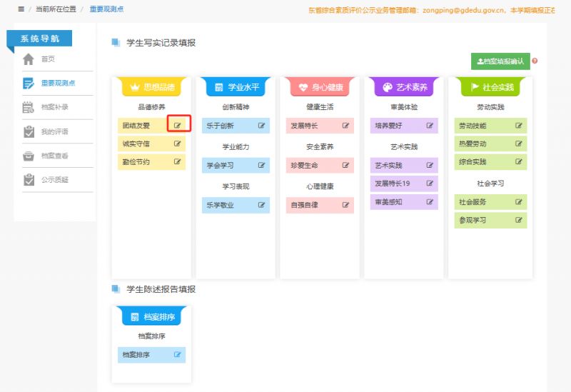Open edit icon for 热爱劳动
The height and width of the screenshot is (392, 571).
pyautogui.click(x=519, y=144)
